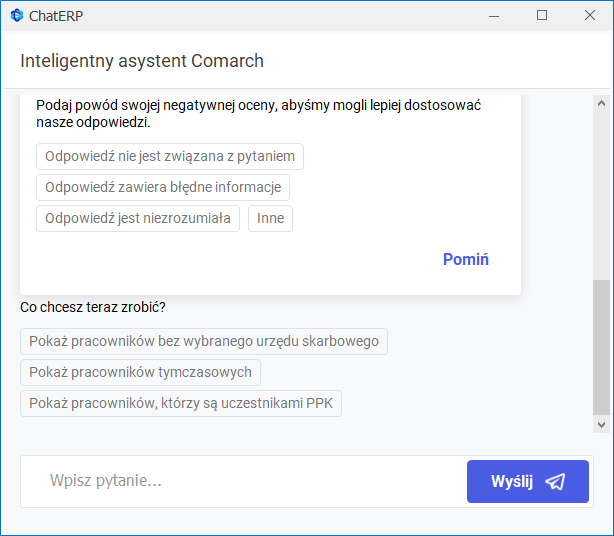Image resolution: width=614 pixels, height=536 pixels.
Task: Close the ChatERP window
Action: coord(590,16)
